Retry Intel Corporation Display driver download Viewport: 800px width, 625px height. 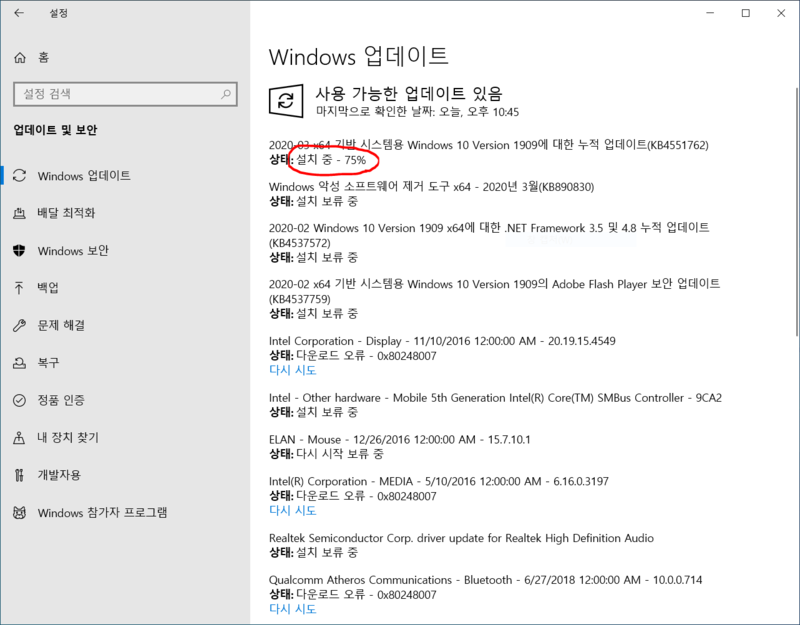[292, 370]
